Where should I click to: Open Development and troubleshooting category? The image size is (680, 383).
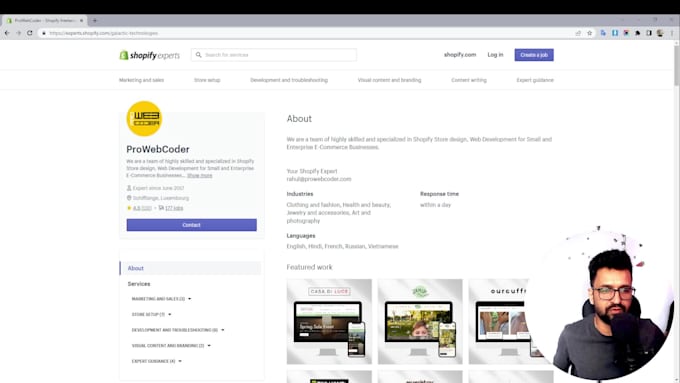(x=289, y=80)
